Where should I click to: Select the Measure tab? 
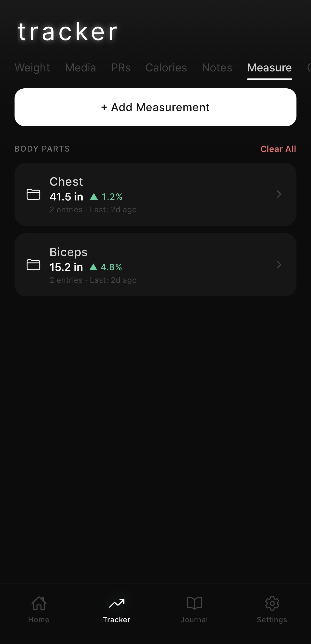pyautogui.click(x=270, y=68)
